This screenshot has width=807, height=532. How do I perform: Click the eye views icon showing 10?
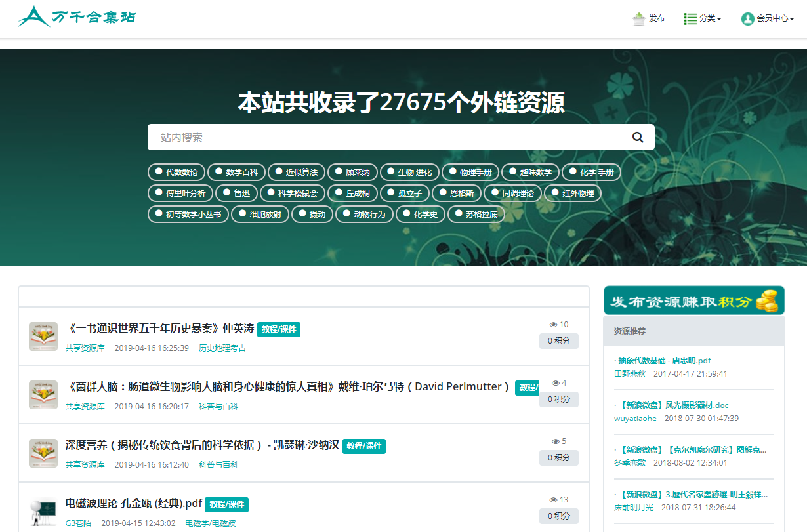pyautogui.click(x=553, y=325)
